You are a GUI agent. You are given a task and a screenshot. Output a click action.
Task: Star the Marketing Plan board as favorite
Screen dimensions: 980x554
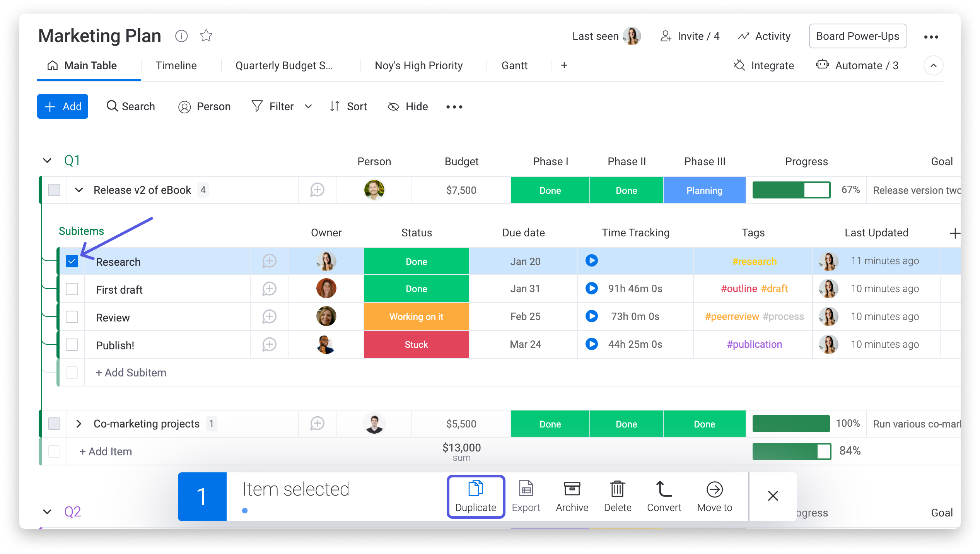(x=206, y=36)
